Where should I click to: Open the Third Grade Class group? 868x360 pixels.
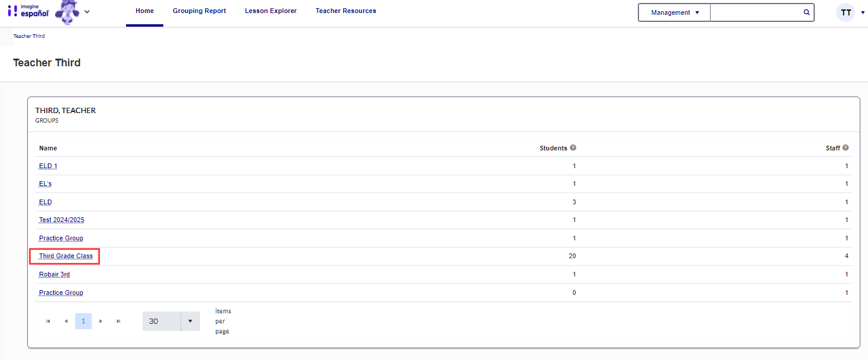[66, 256]
